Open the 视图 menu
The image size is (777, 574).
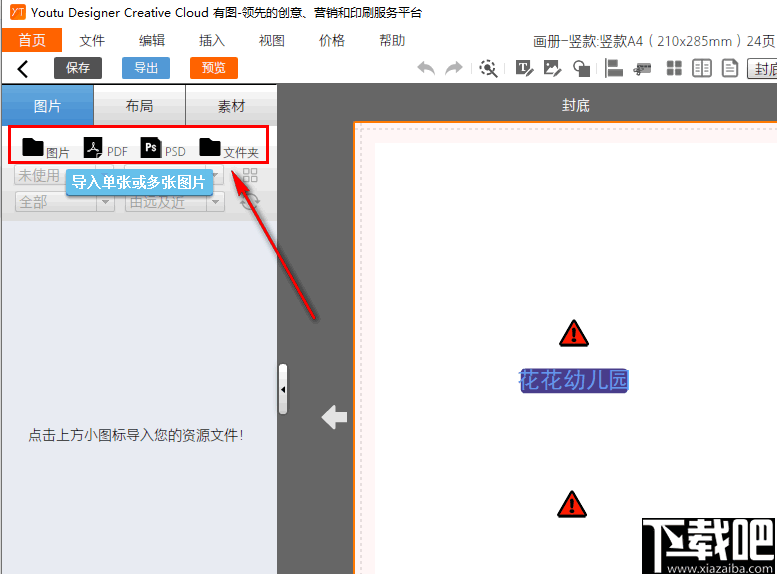pyautogui.click(x=272, y=40)
